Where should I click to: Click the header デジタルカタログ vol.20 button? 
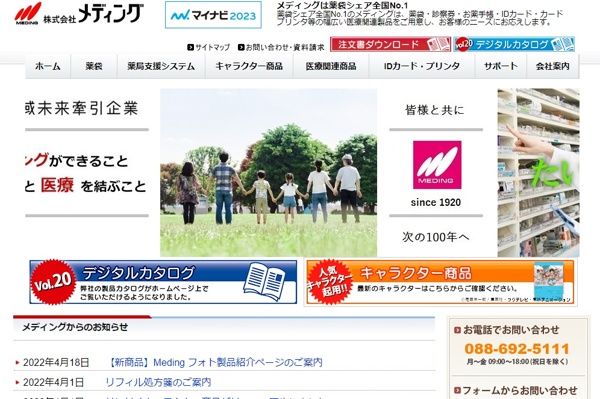click(514, 44)
